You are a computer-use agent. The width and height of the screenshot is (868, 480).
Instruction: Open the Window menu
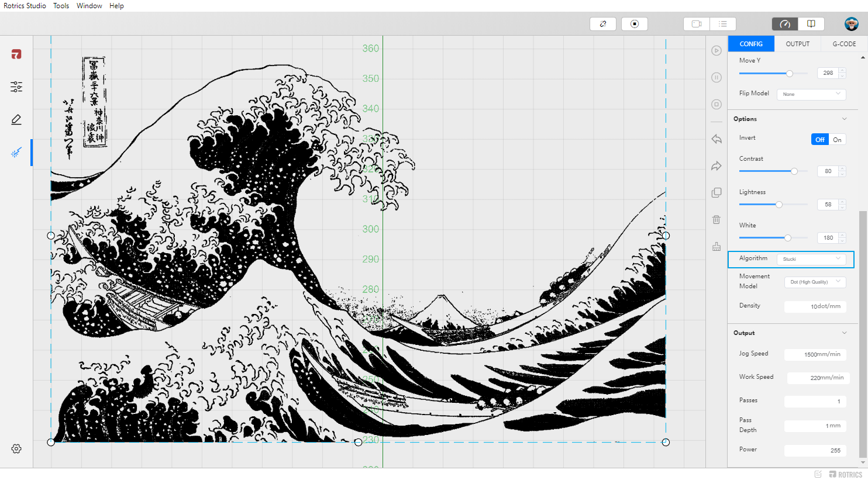point(89,6)
